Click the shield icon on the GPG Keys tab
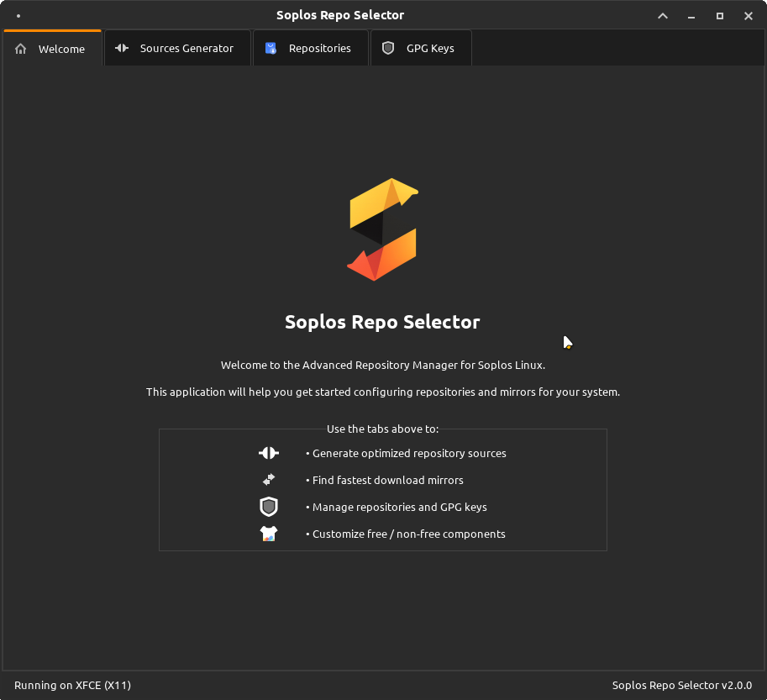 (x=388, y=48)
